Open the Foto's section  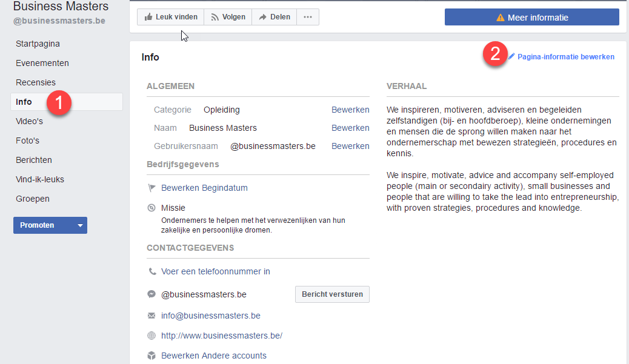point(27,141)
